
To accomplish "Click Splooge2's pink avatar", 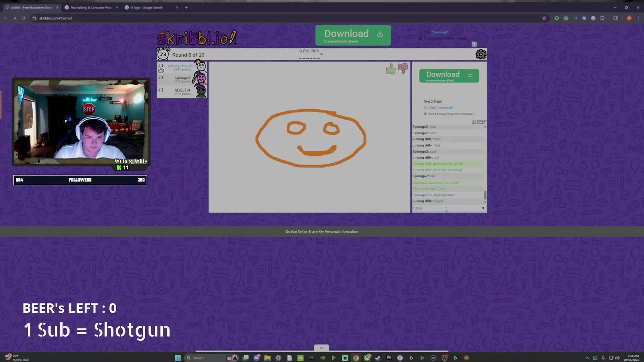I will 200,78.
